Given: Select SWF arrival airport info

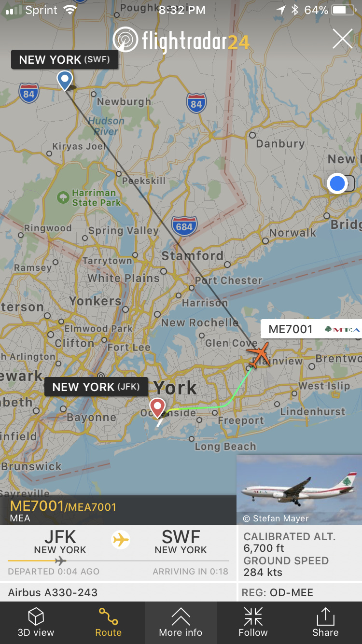Looking at the screenshot, I should tap(181, 542).
